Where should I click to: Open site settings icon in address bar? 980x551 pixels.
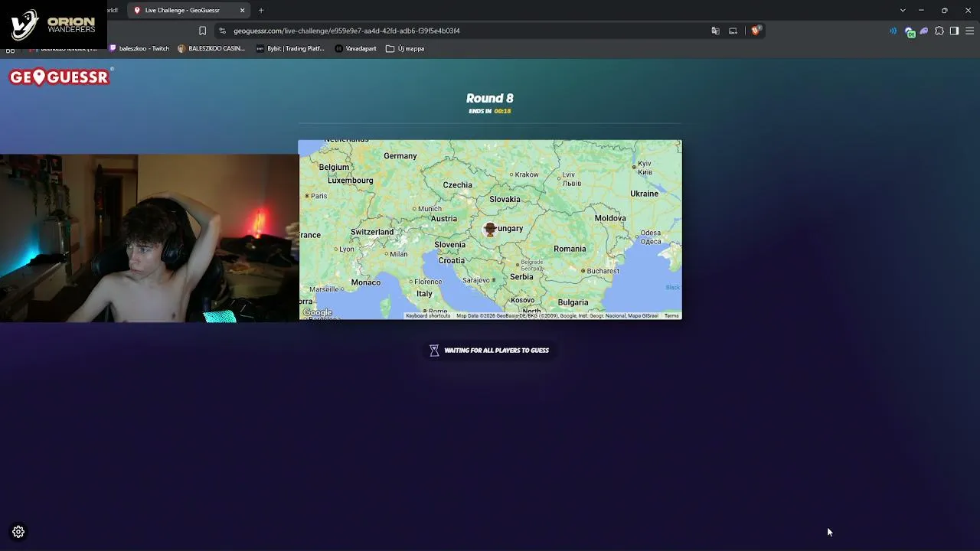222,31
